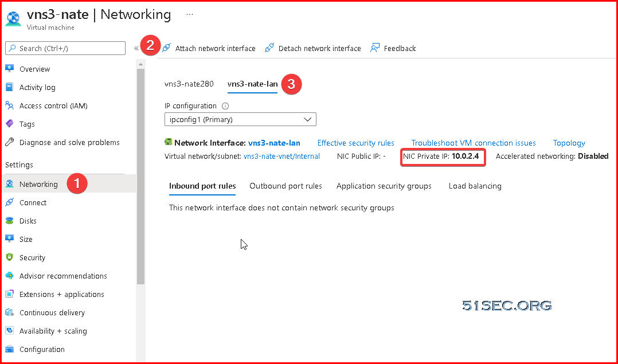Screen dimensions: 618x364
Task: Click the Feedback person icon
Action: [375, 48]
